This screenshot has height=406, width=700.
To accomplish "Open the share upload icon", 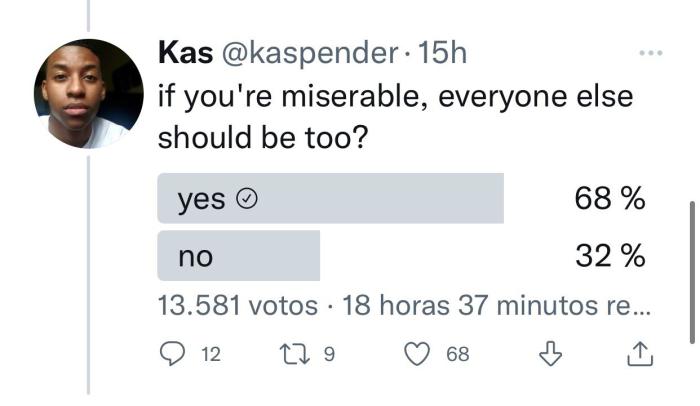I will click(x=641, y=353).
